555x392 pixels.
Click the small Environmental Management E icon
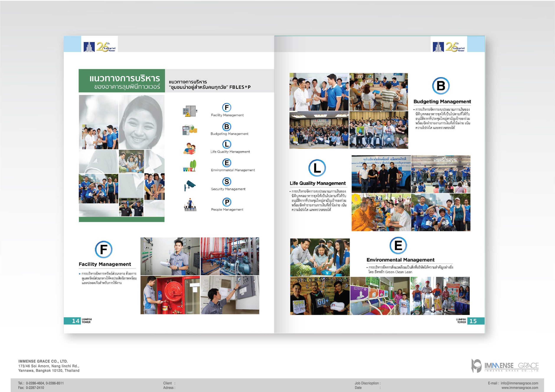(x=227, y=163)
